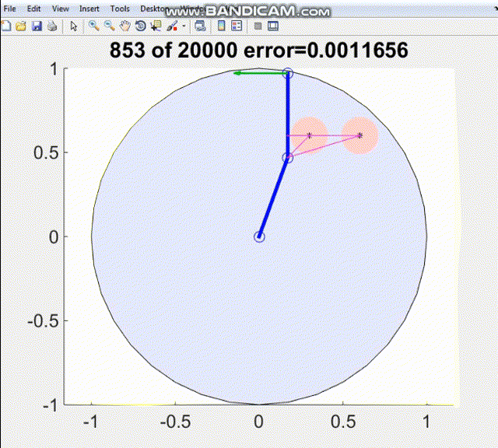This screenshot has height=448, width=498.
Task: Enable the Rotate 3D tool
Action: coord(140,26)
